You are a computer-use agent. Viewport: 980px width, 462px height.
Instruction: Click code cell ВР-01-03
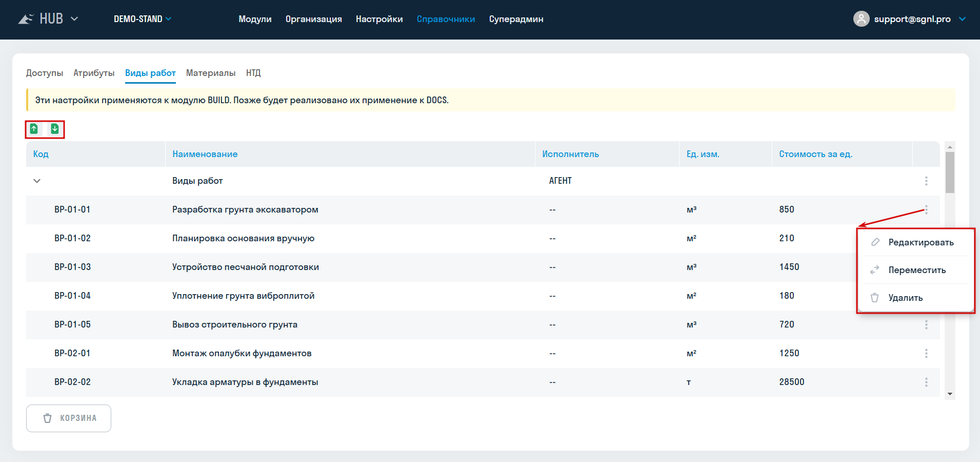pos(73,267)
